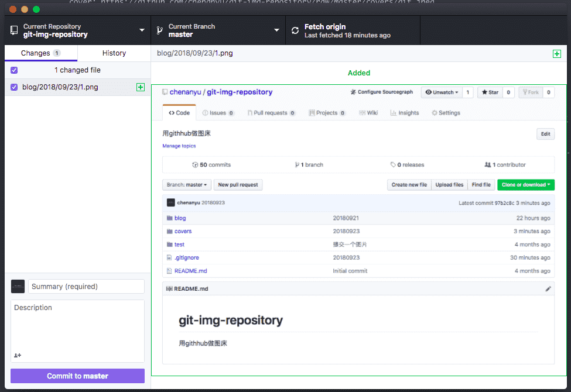Open the chenanyu owner link
571x392 pixels.
pos(186,92)
